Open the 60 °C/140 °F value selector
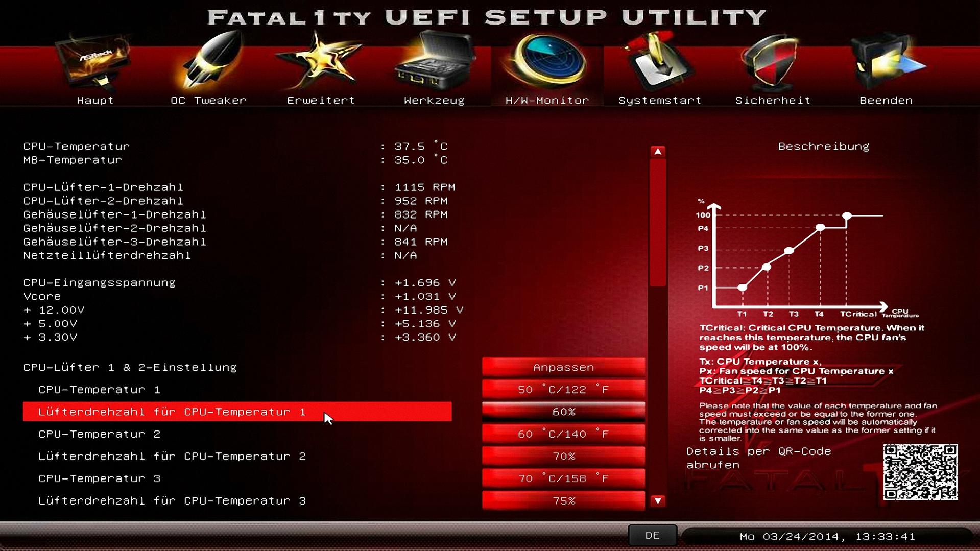This screenshot has height=551, width=980. tap(563, 434)
